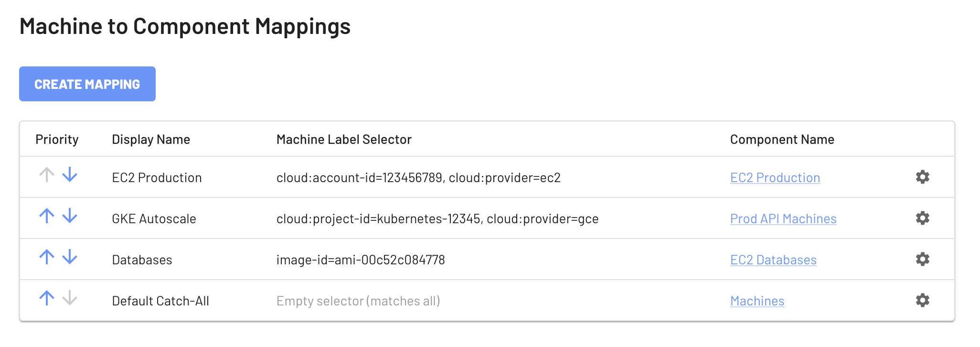
Task: Move Default Catch-All mapping up
Action: coord(47,298)
